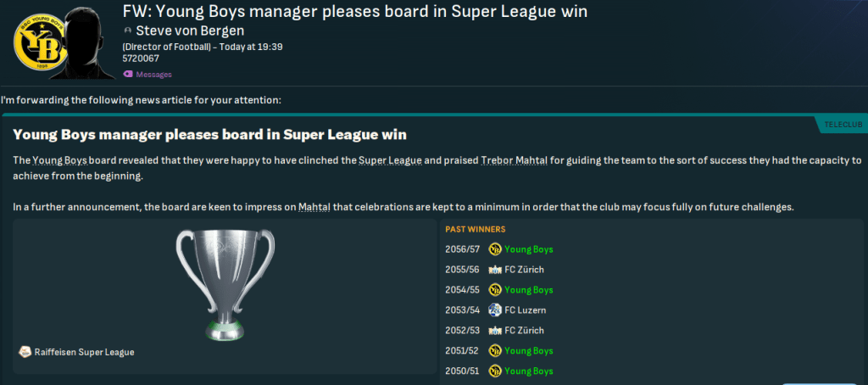This screenshot has height=385, width=868.
Task: Click the FC Zürich crest in the 2052/53 row
Action: pos(496,331)
